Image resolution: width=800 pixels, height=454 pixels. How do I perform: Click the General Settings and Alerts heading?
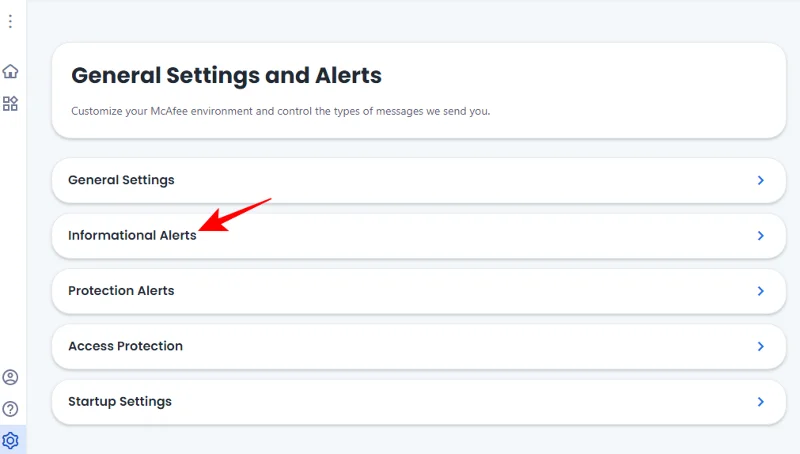tap(226, 75)
